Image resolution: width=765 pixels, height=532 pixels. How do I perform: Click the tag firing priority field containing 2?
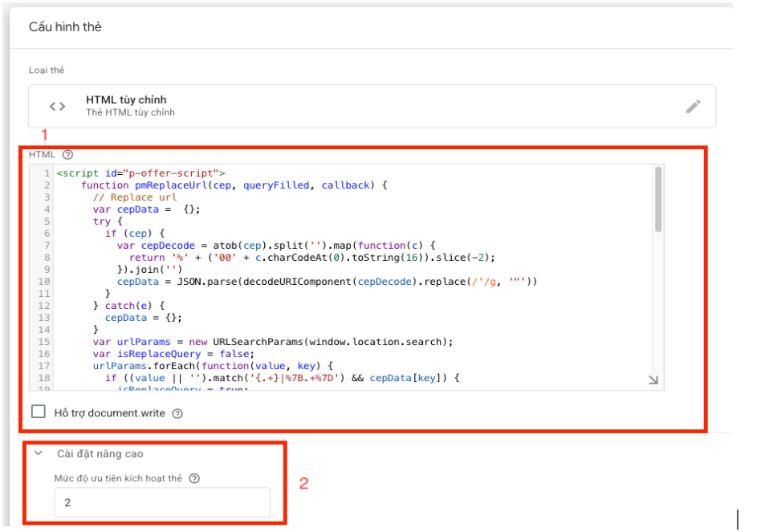coord(162,502)
